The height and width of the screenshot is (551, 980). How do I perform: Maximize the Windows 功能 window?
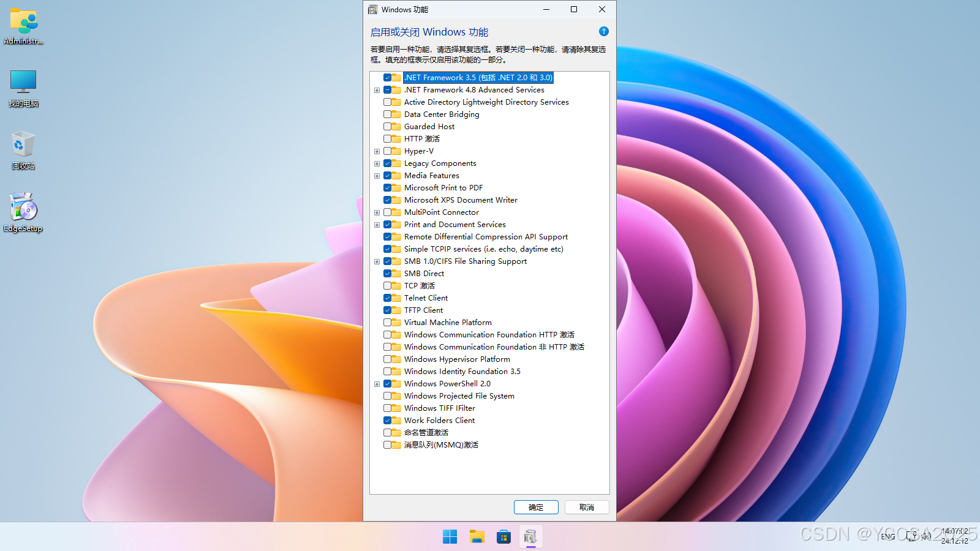pos(574,9)
